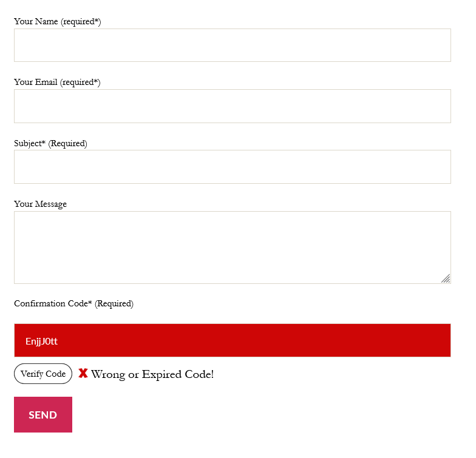Click "(required*)" beside Your Email
The image size is (476, 458).
(x=80, y=83)
